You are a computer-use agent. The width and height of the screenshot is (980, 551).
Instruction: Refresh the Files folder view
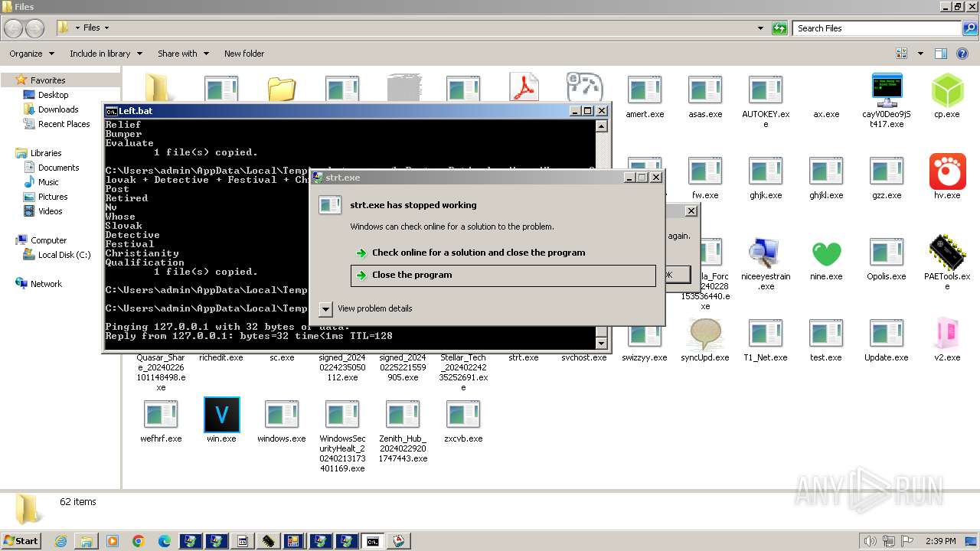[x=779, y=28]
